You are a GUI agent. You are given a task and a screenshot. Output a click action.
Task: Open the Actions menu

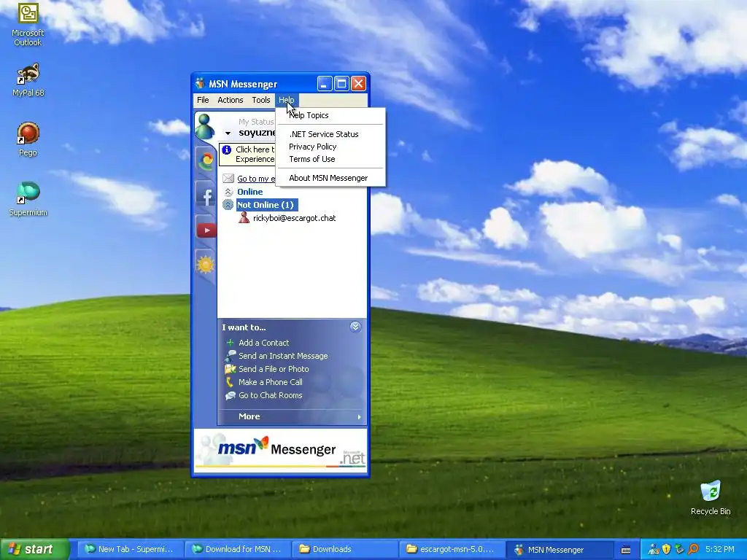[230, 100]
